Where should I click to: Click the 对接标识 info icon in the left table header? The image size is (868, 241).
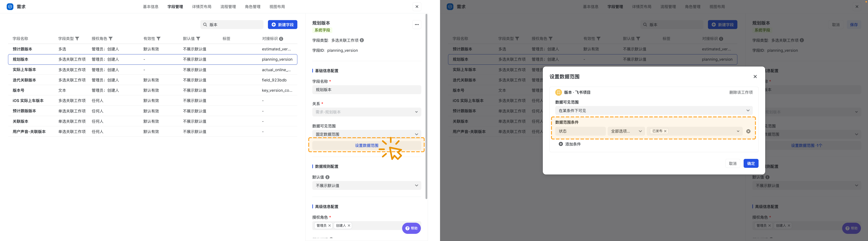tap(281, 39)
